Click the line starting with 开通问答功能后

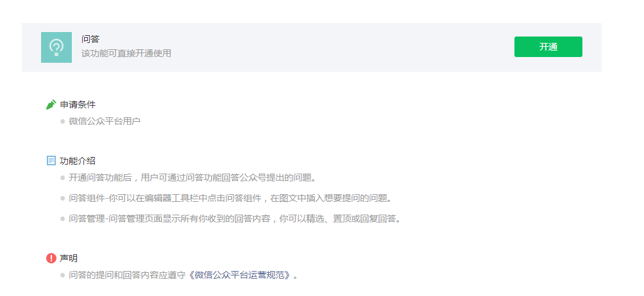point(192,177)
